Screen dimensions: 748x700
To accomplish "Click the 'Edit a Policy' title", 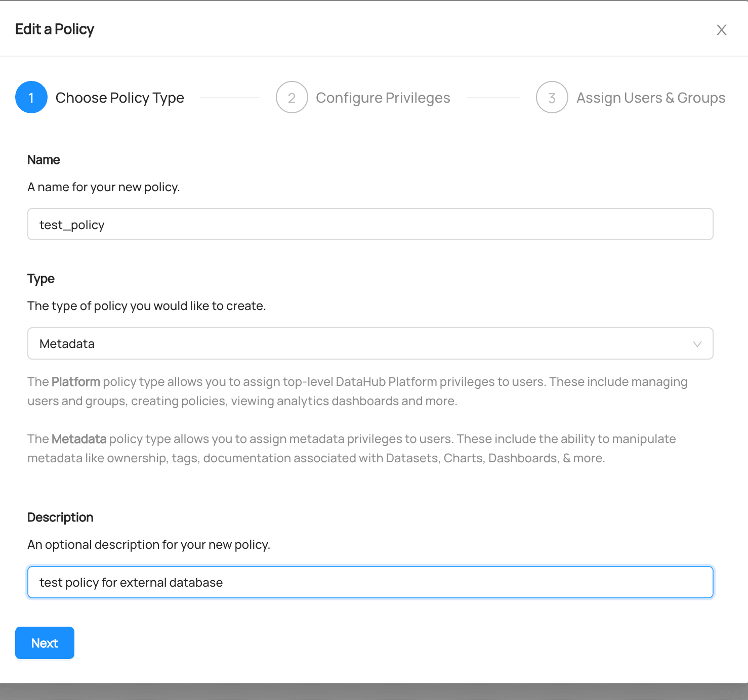I will click(x=55, y=29).
